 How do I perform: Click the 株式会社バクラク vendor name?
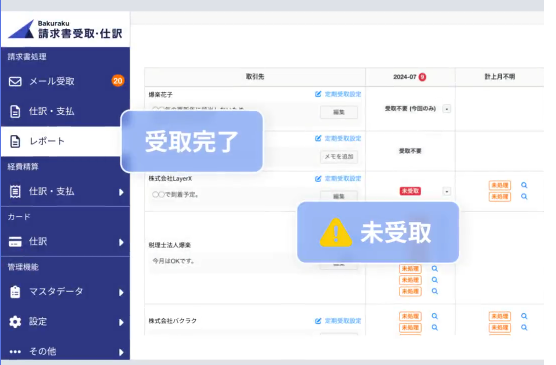tap(173, 321)
